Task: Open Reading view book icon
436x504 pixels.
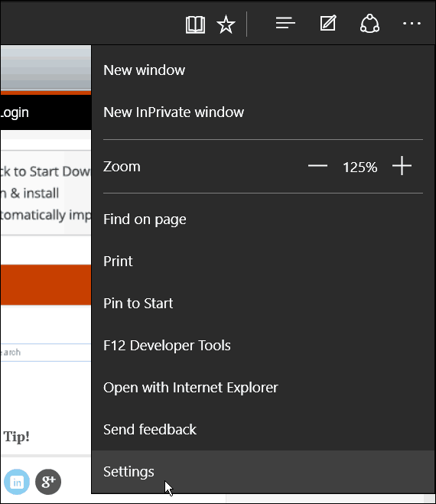Action: point(195,24)
